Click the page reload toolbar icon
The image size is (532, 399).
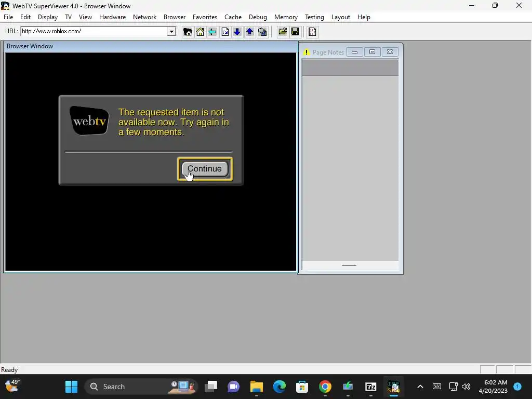[225, 32]
